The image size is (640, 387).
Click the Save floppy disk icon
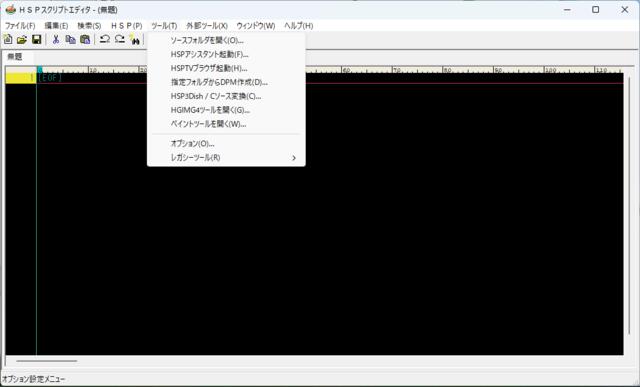click(37, 39)
